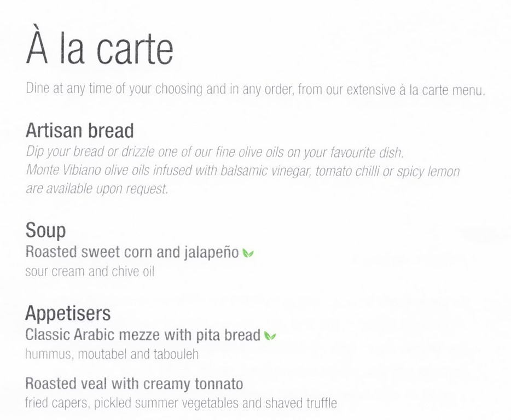
Task: Click the "À la carte" title
Action: click(x=100, y=48)
